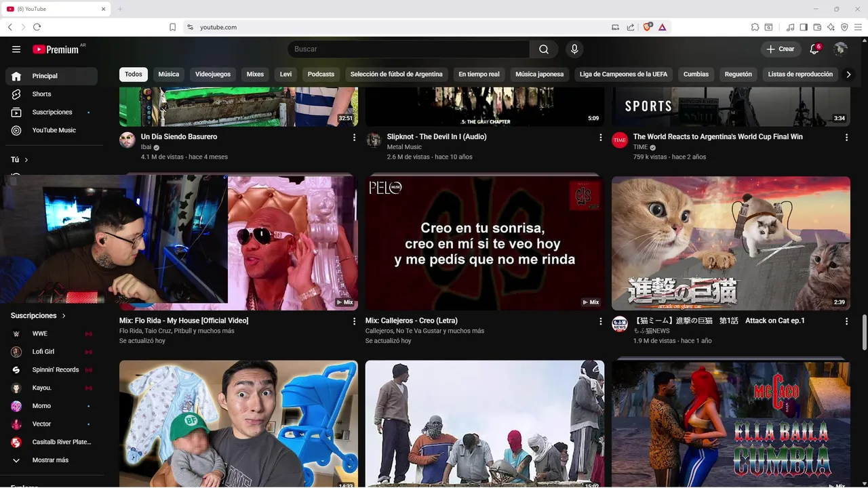Click the Crear button

[780, 49]
